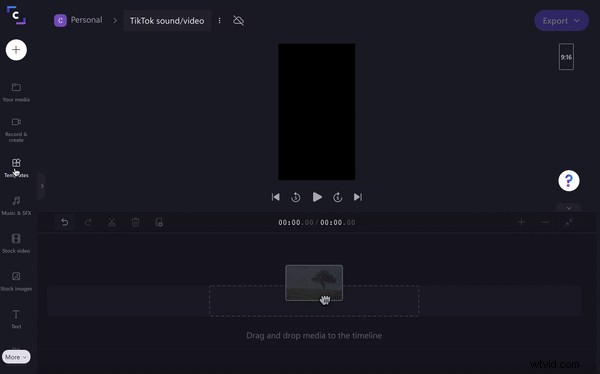
Task: Click 'Drag and drop media to the timeline' text
Action: coord(314,336)
